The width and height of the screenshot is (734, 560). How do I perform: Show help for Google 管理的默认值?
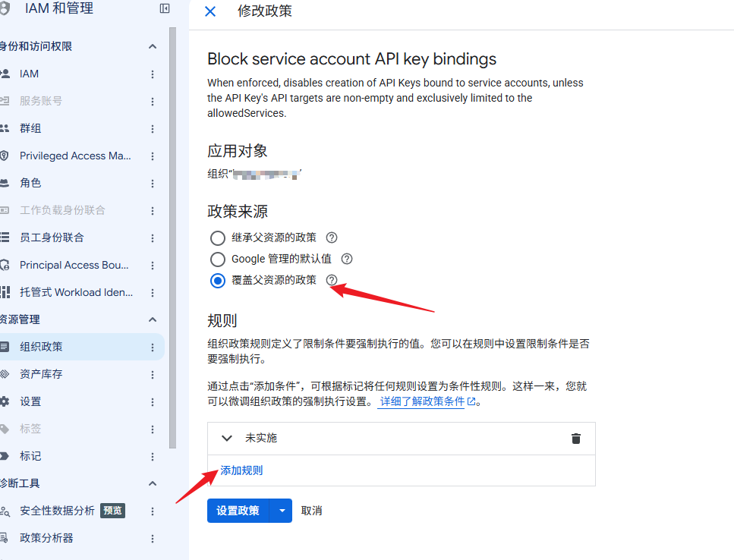tap(347, 259)
